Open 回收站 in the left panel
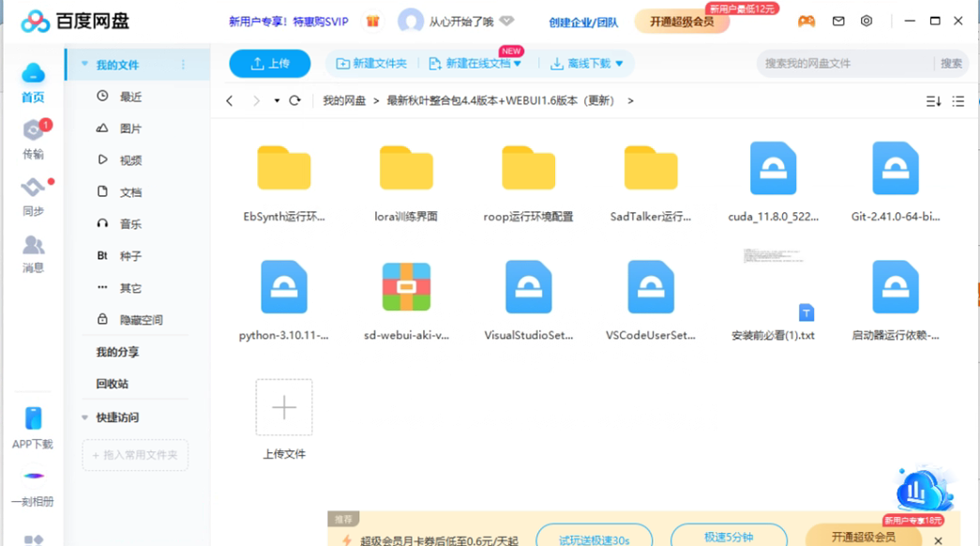The image size is (980, 546). (x=112, y=384)
